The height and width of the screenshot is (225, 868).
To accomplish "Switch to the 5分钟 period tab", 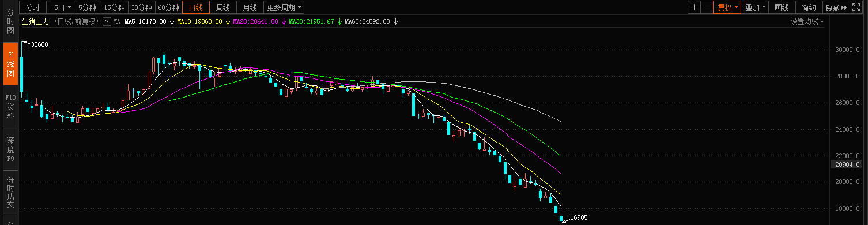I will (88, 7).
